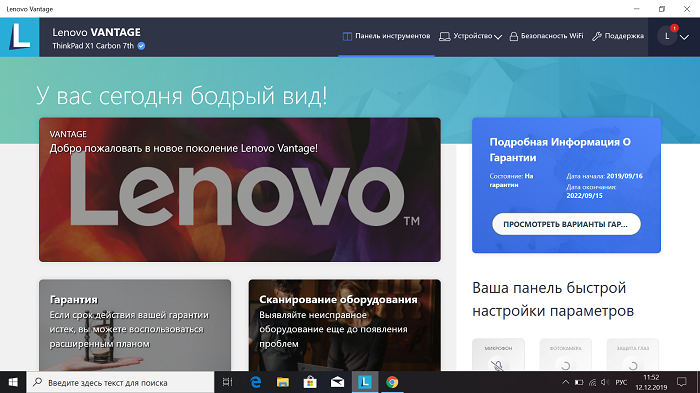Open the Windows Start menu
The width and height of the screenshot is (700, 393).
click(13, 382)
